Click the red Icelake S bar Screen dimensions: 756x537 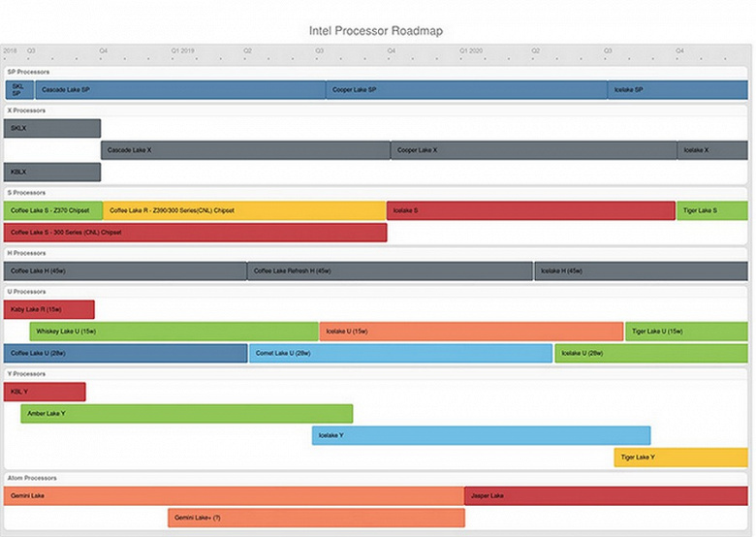pyautogui.click(x=531, y=210)
